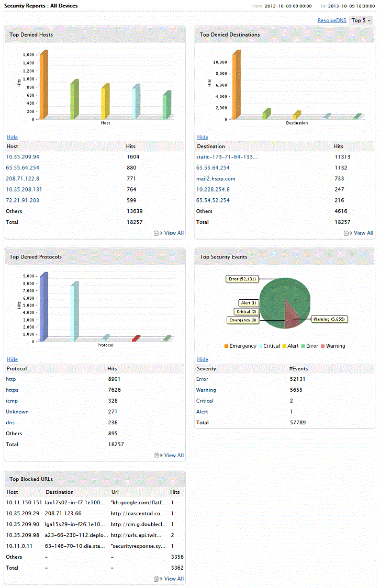Click the Error legend green swatch
This screenshot has width=380, height=588.
pyautogui.click(x=303, y=346)
